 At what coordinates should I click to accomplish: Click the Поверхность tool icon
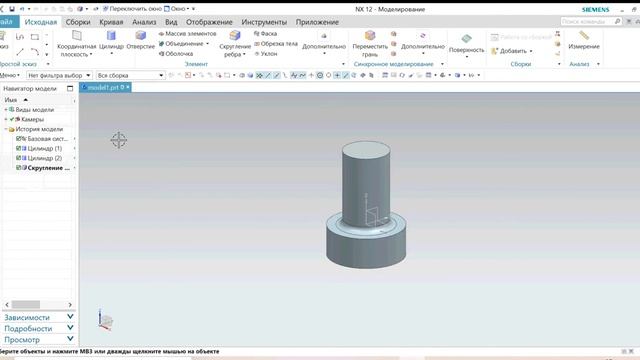[x=467, y=39]
